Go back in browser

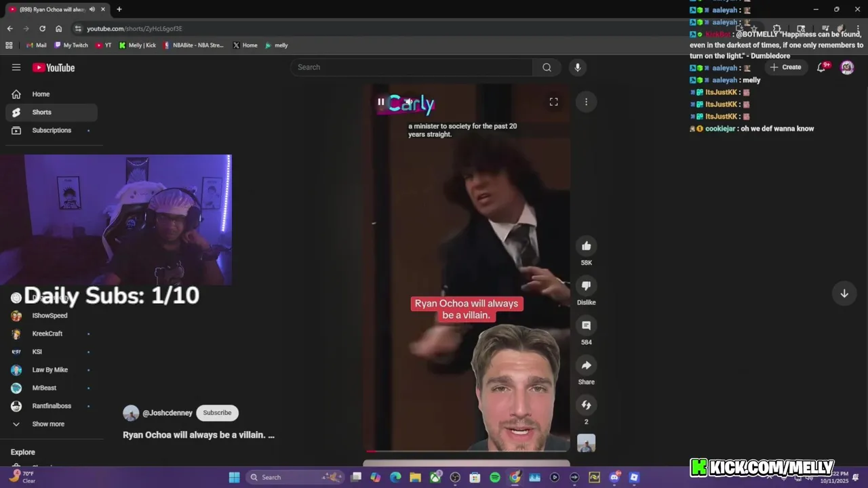point(9,28)
